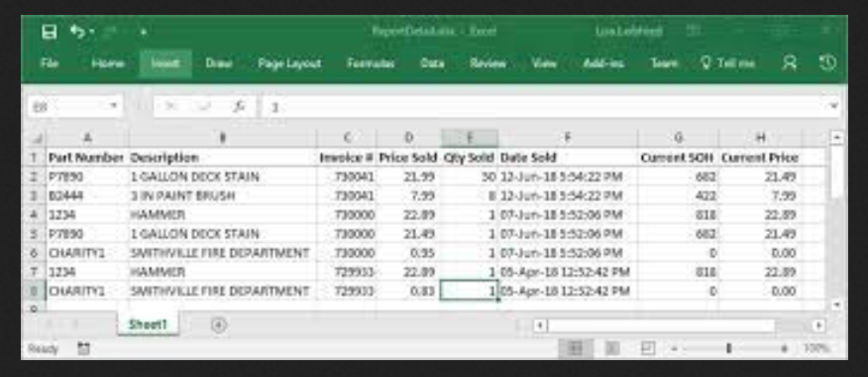Select the Insert ribbon tab
This screenshot has width=868, height=377.
click(x=165, y=63)
